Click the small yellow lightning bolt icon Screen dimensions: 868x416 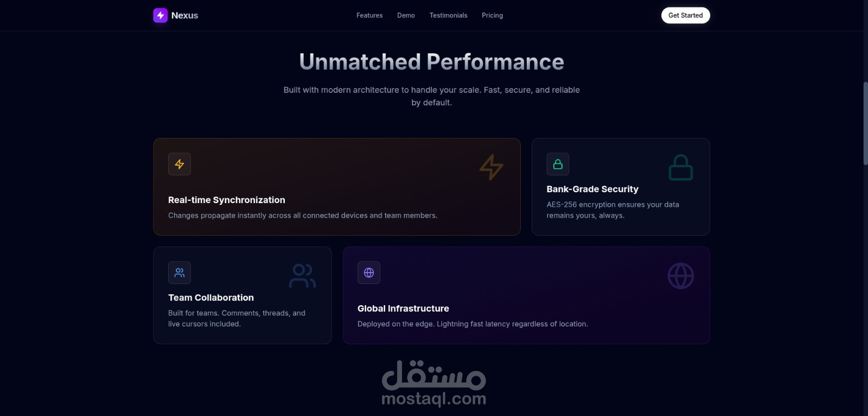pyautogui.click(x=180, y=164)
